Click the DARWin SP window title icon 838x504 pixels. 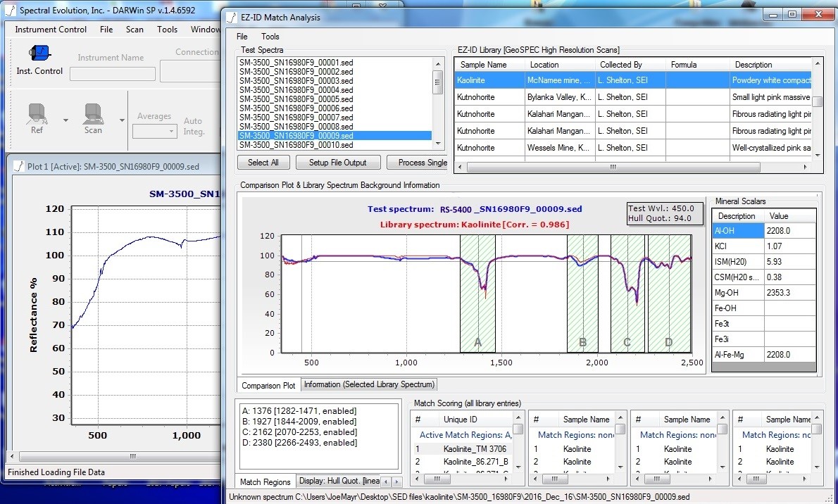click(x=10, y=11)
